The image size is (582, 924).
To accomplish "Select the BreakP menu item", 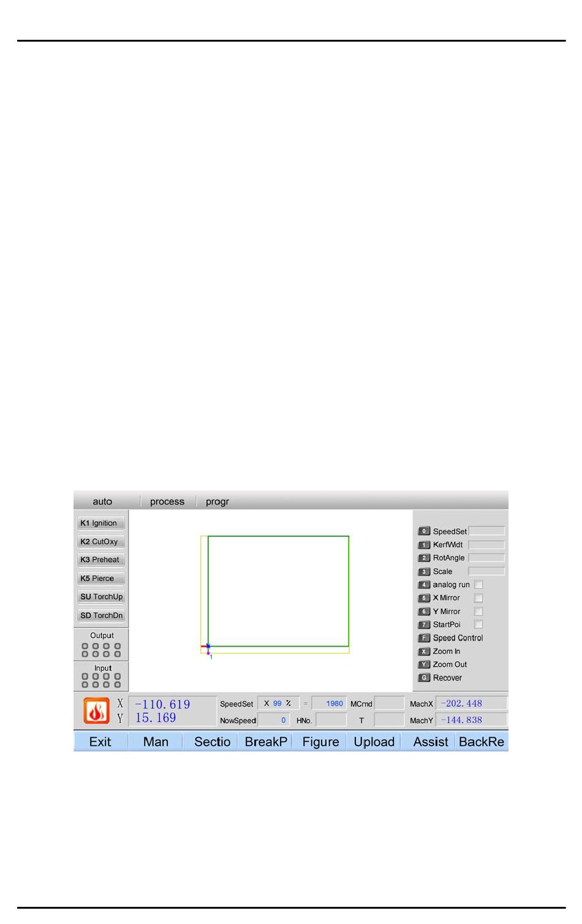I will pos(266,742).
